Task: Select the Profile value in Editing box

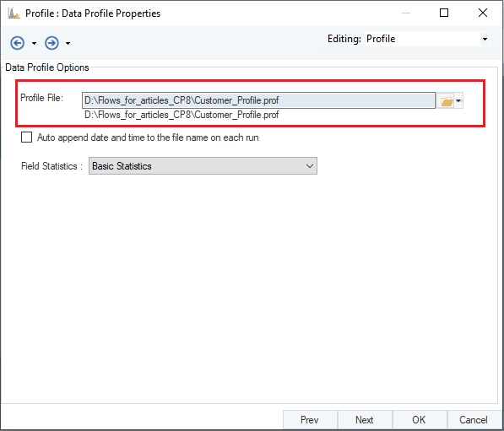Action: [x=381, y=39]
